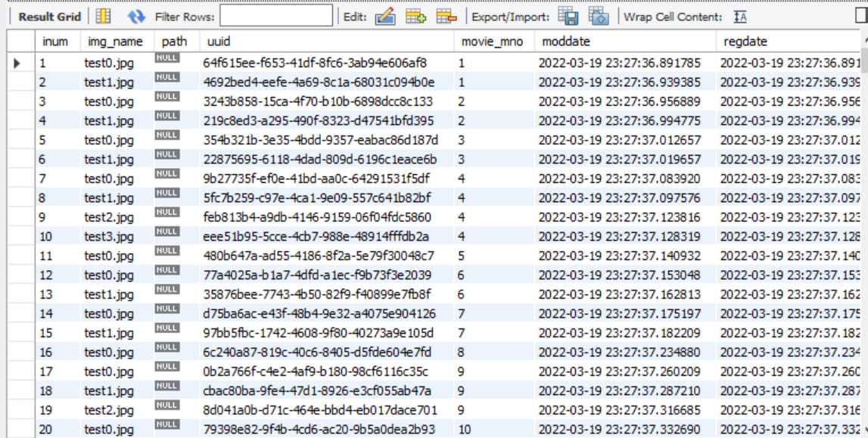Click moddate 2022-03-19 23:27:36.891785 cell
This screenshot has height=438, width=868.
[x=625, y=63]
